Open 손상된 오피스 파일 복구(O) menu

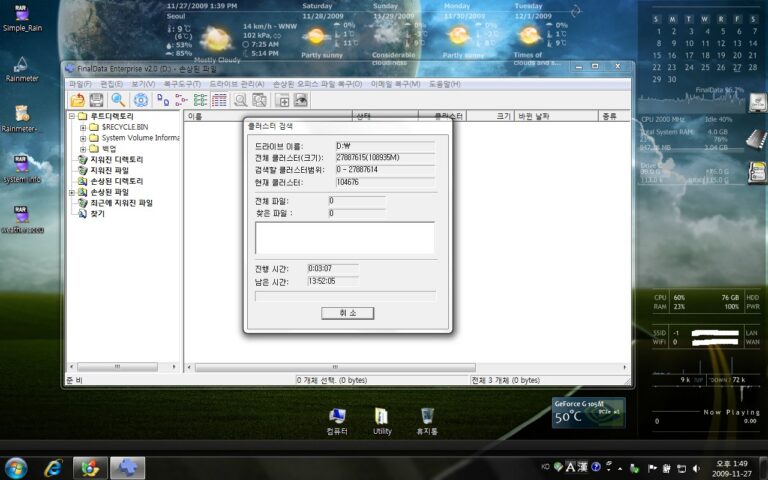coord(317,84)
